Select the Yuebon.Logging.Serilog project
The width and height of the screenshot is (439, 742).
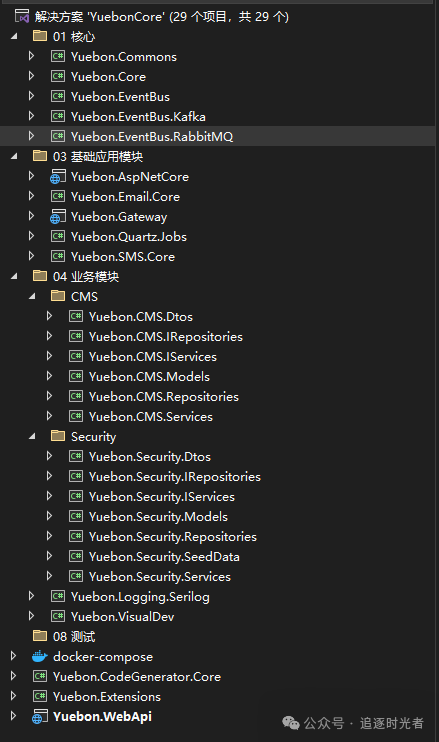(140, 597)
